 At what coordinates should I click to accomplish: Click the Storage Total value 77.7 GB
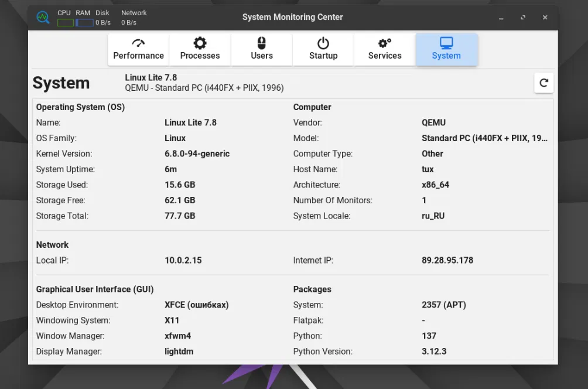point(180,216)
